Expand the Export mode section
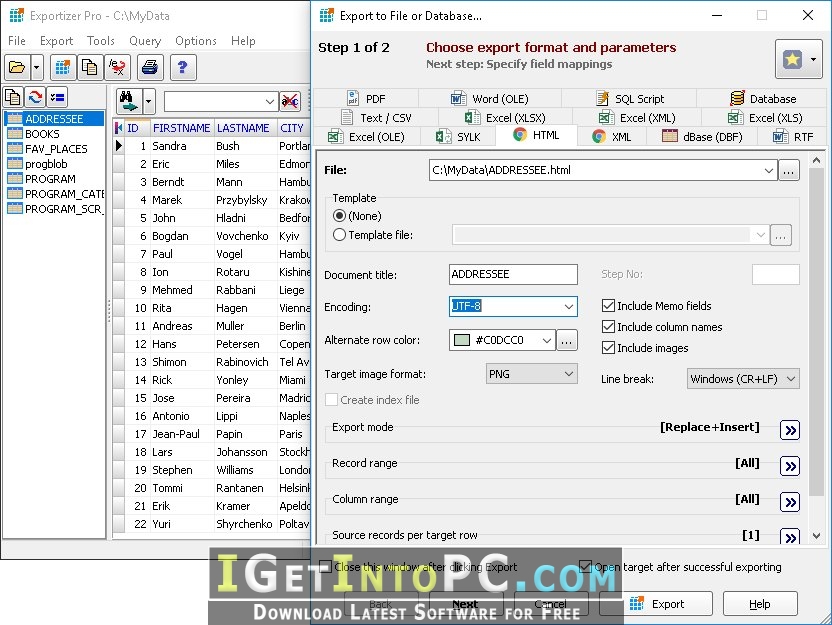The width and height of the screenshot is (832, 625). pyautogui.click(x=790, y=430)
